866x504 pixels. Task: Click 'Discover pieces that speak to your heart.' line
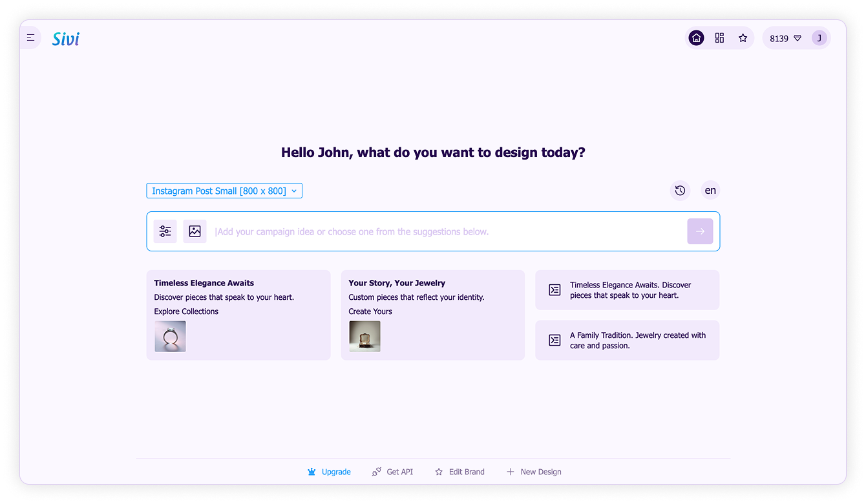tap(224, 297)
